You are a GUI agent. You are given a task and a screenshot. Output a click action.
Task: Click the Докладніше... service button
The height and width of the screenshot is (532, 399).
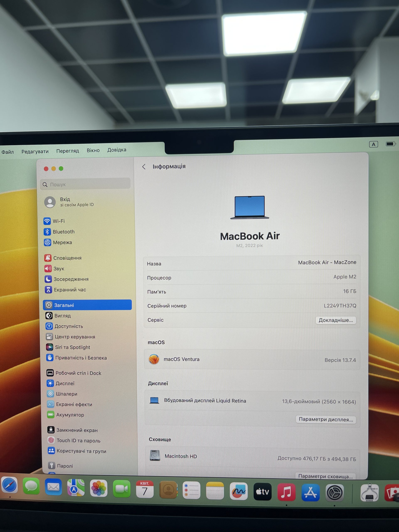335,320
